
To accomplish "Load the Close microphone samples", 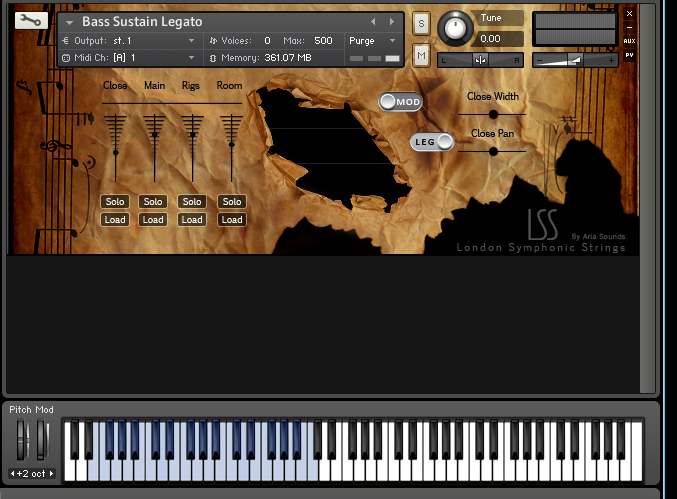I will [115, 220].
